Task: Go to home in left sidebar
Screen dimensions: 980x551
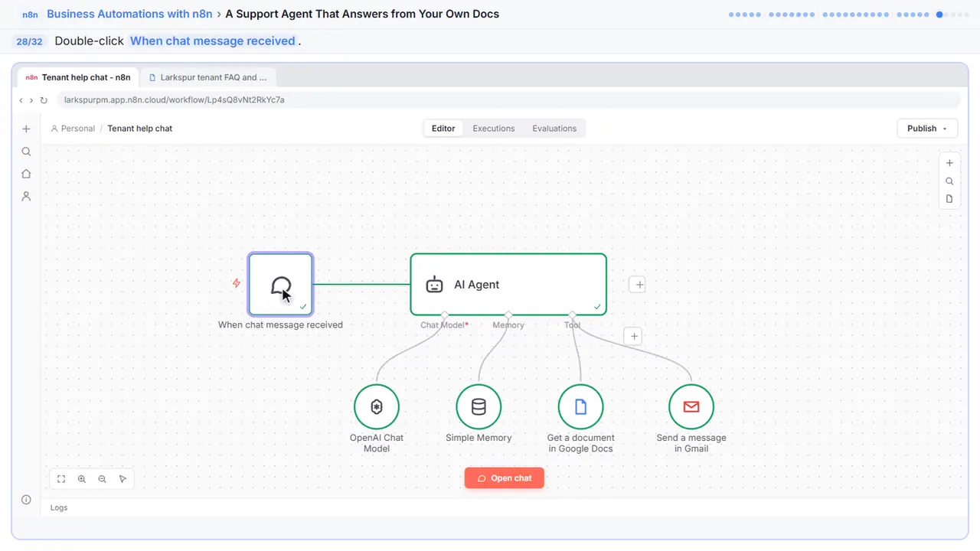Action: coord(26,174)
